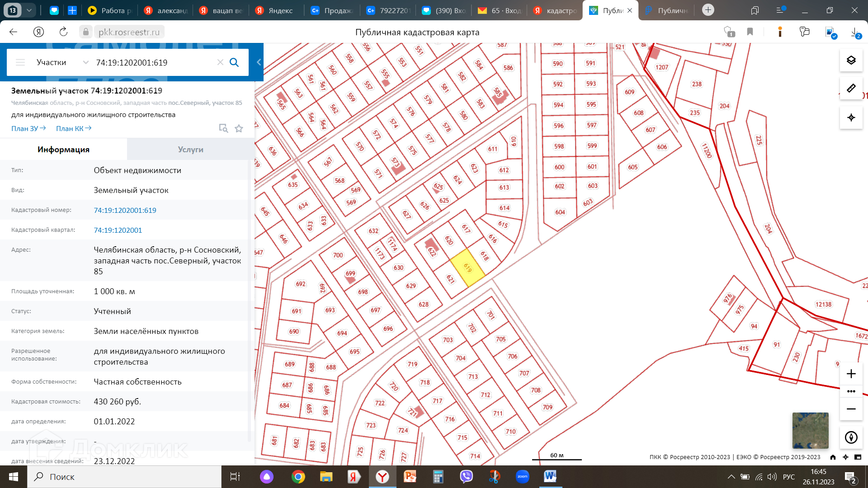Run the cadastral number search
The image size is (868, 488).
click(x=234, y=62)
